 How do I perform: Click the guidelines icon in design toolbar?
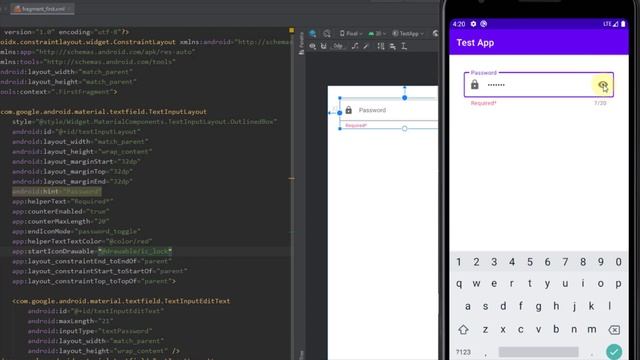tap(404, 47)
